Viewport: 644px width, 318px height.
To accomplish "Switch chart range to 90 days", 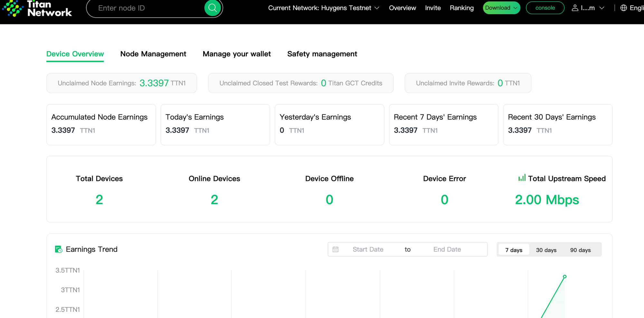I will coord(580,250).
